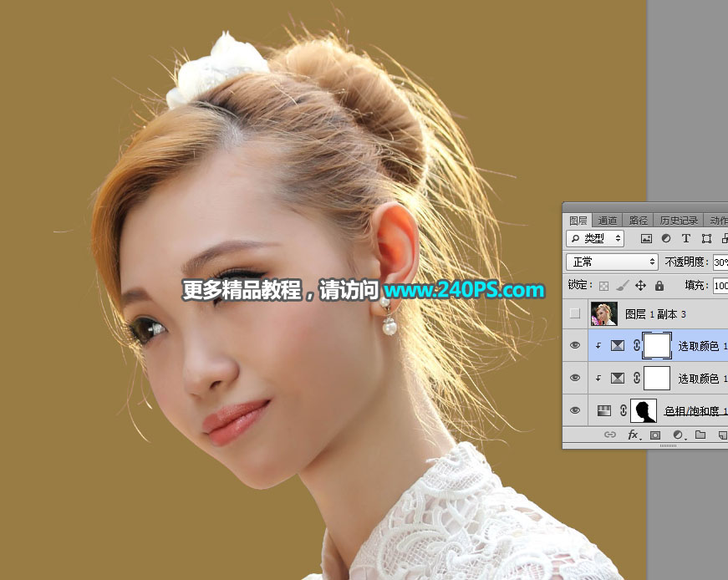Filter layers by type T icon
The width and height of the screenshot is (728, 580).
(685, 239)
